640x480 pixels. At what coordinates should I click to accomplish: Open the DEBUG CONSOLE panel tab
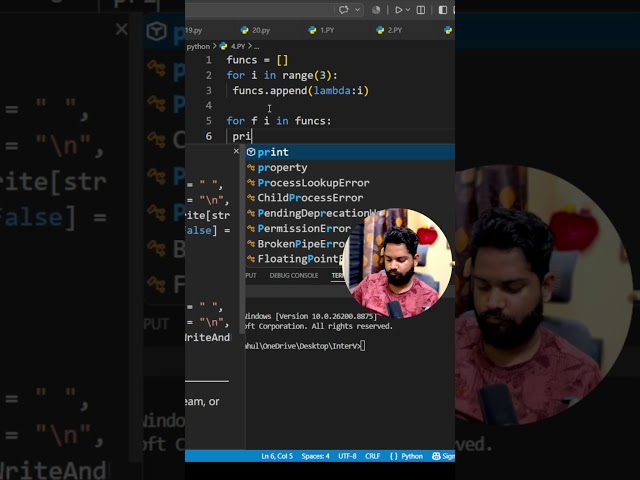click(294, 276)
